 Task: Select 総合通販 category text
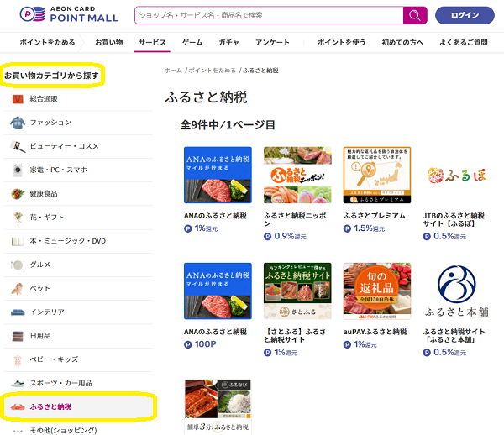(x=44, y=99)
